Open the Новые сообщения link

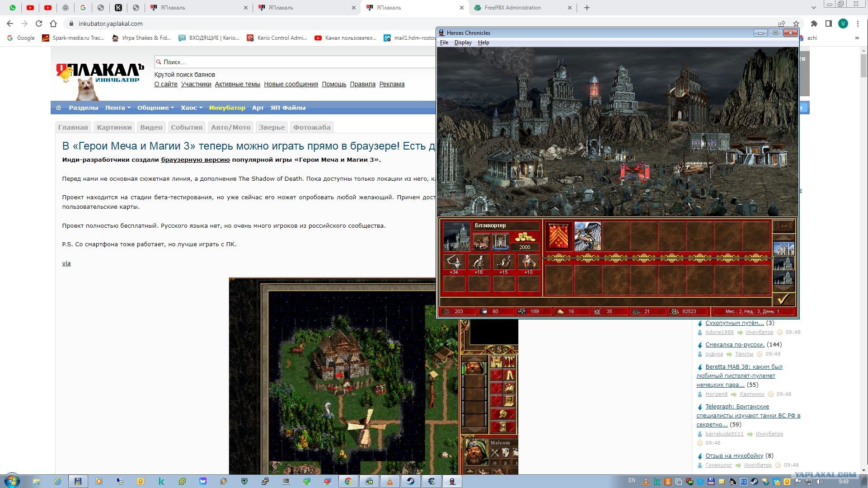[x=291, y=84]
